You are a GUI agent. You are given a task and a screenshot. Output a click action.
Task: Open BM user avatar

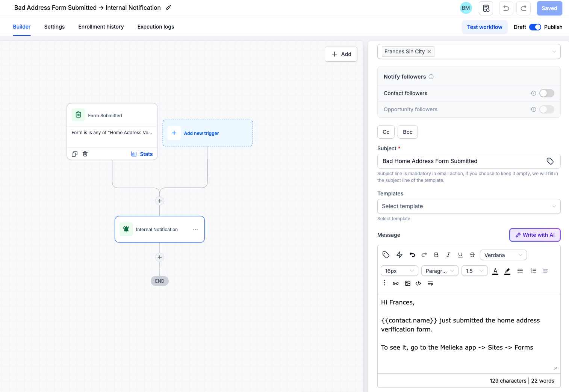point(466,8)
